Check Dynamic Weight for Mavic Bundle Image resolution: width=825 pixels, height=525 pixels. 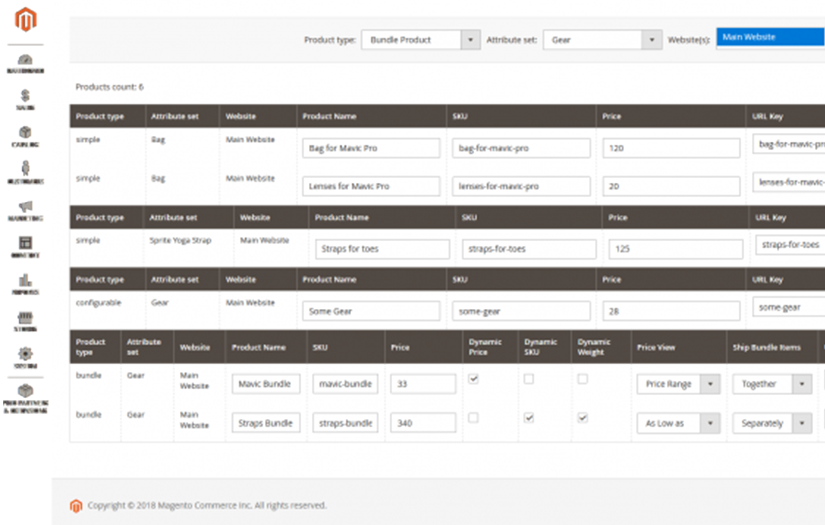coord(582,379)
